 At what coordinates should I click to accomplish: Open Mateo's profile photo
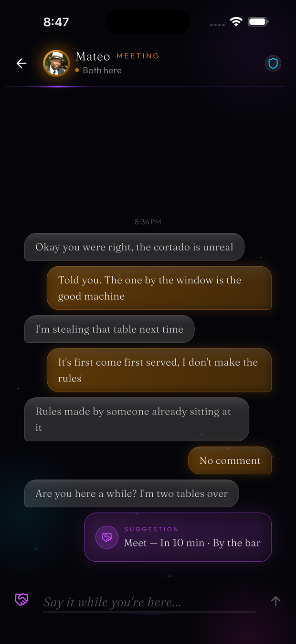click(x=56, y=63)
